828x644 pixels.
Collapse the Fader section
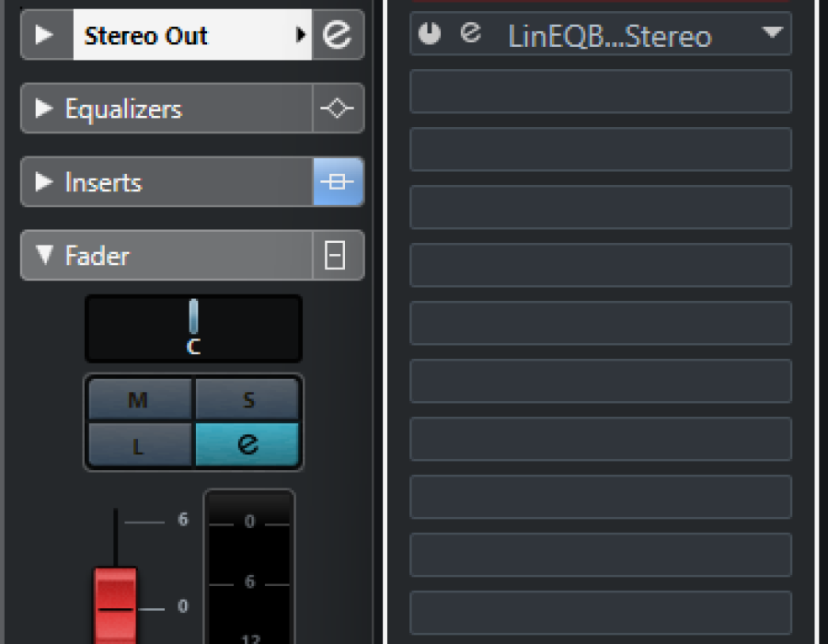[x=44, y=255]
